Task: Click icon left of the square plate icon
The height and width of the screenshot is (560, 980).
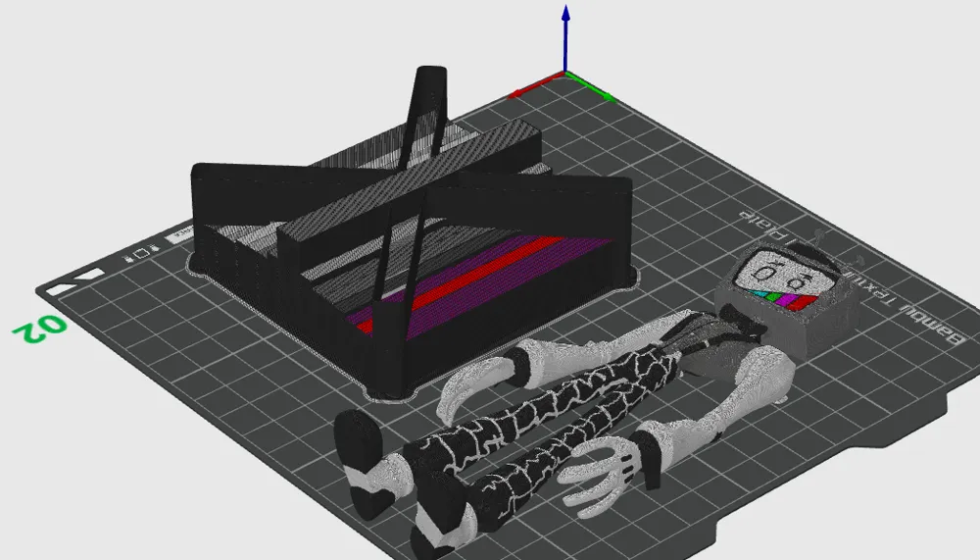Action: coord(129,258)
